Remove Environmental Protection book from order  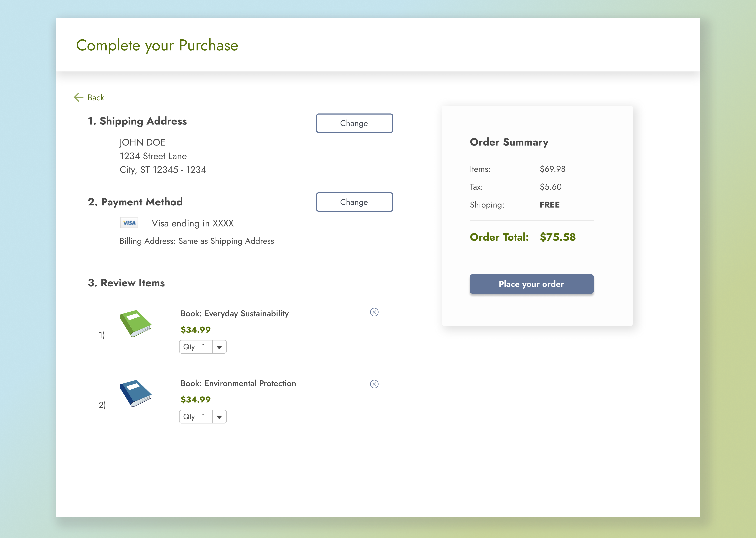click(374, 384)
